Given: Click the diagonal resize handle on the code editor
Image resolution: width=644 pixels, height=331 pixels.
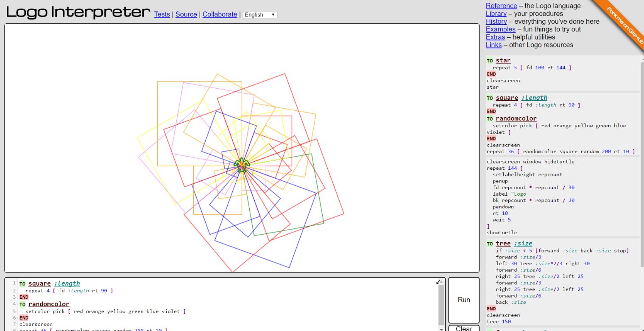Looking at the screenshot, I should [x=438, y=281].
